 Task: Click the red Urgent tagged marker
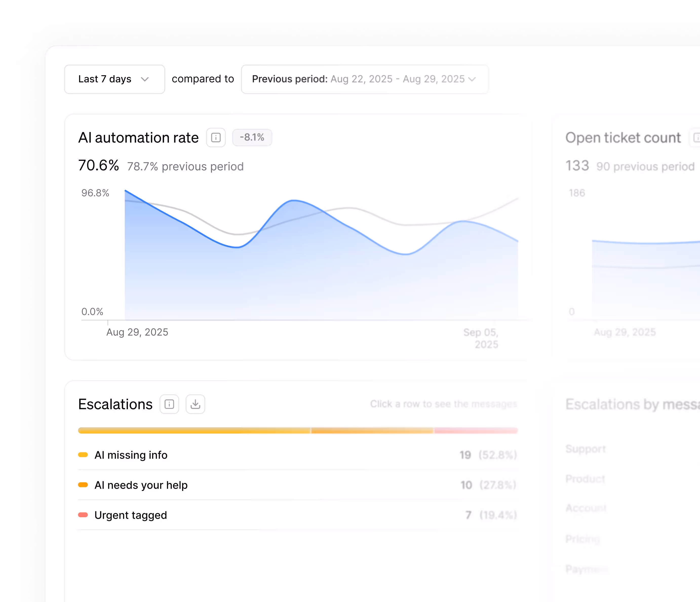(83, 515)
